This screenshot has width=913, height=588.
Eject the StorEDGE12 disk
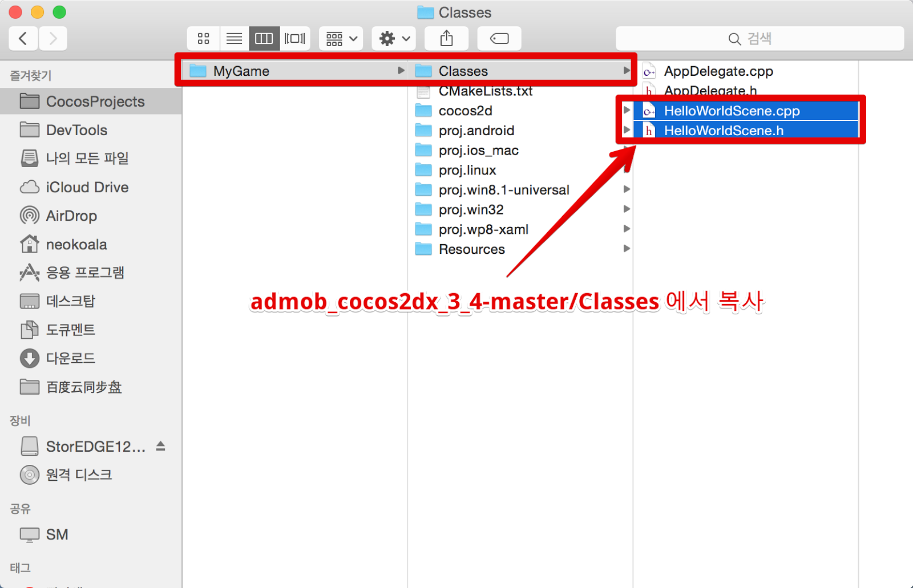[x=160, y=446]
